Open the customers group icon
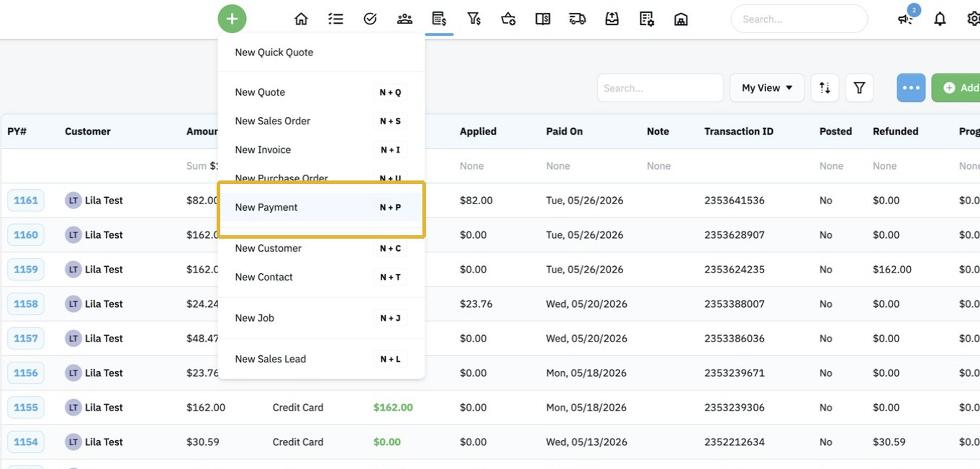The height and width of the screenshot is (469, 980). pos(405,19)
